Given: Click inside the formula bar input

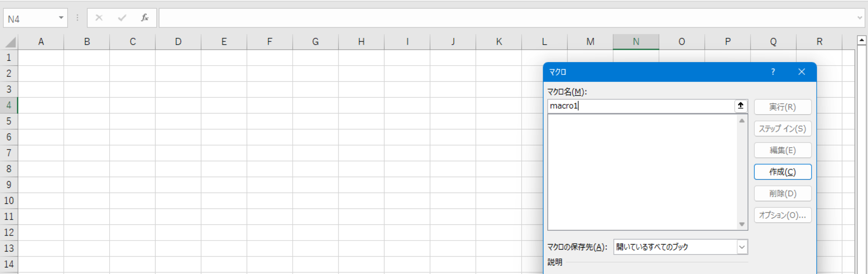Looking at the screenshot, I should [503, 18].
